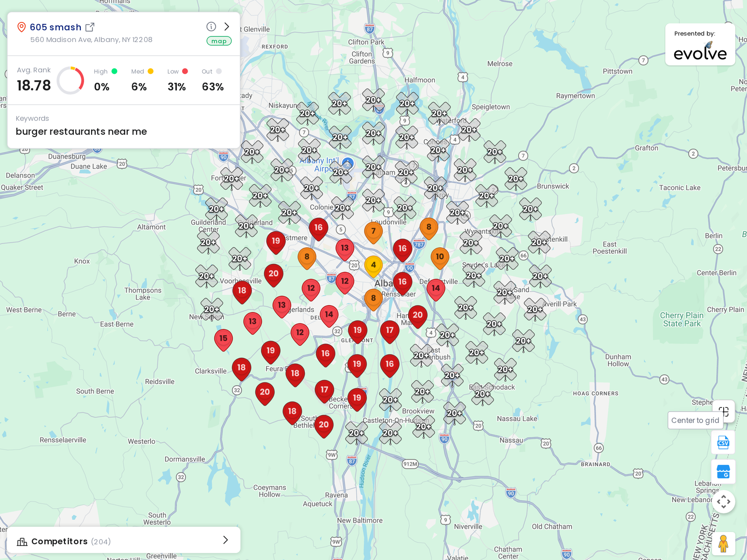Click the 6% Med percentage
Viewport: 747px width, 560px height.
coord(139,87)
